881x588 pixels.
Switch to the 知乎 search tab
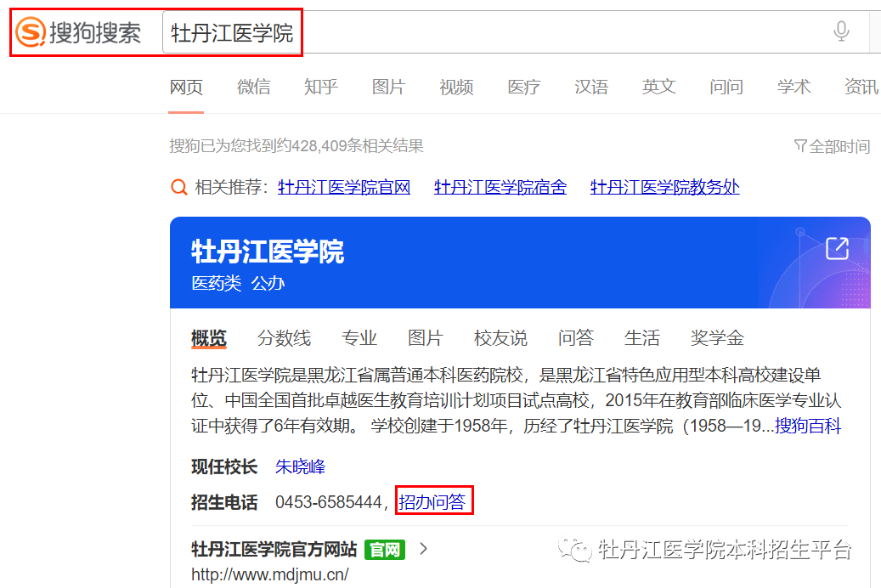[x=320, y=87]
